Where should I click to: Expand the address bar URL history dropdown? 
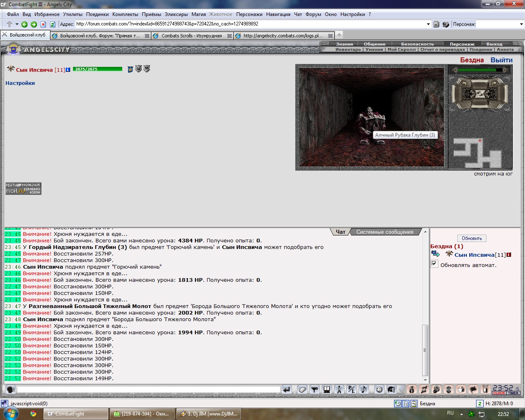tap(428, 24)
